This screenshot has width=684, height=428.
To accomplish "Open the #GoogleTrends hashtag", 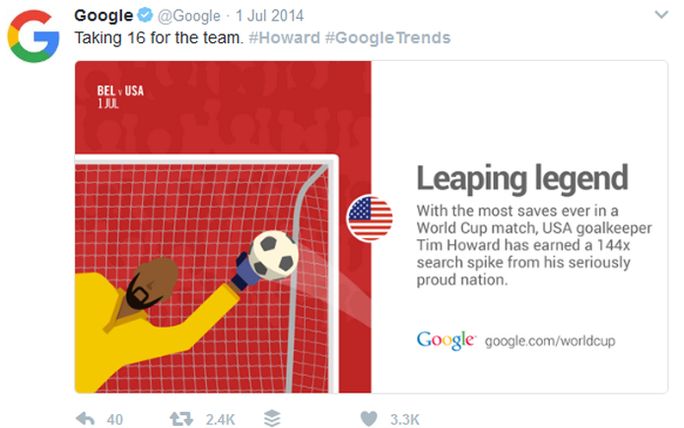I will (387, 38).
